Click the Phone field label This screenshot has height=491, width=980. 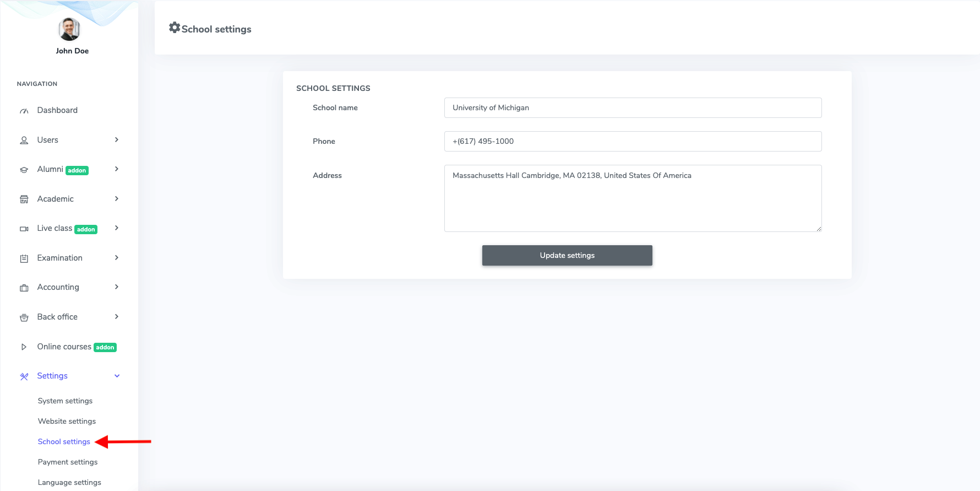click(x=324, y=142)
